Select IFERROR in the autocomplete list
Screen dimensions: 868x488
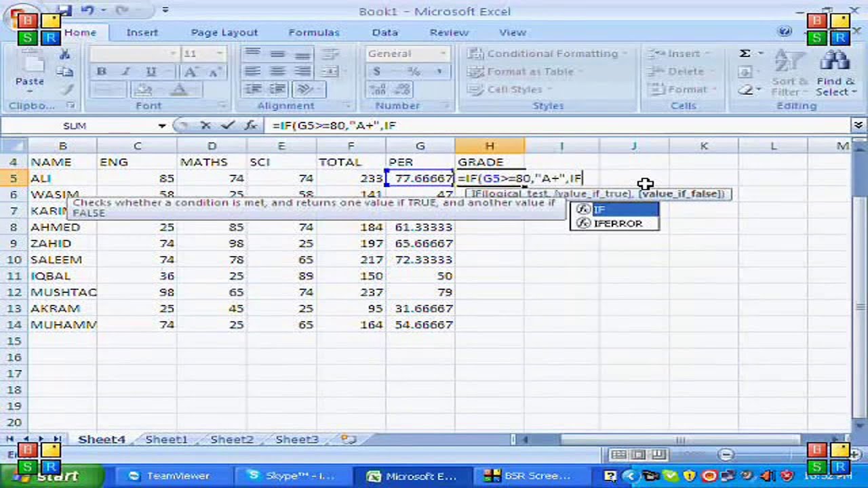tap(614, 224)
